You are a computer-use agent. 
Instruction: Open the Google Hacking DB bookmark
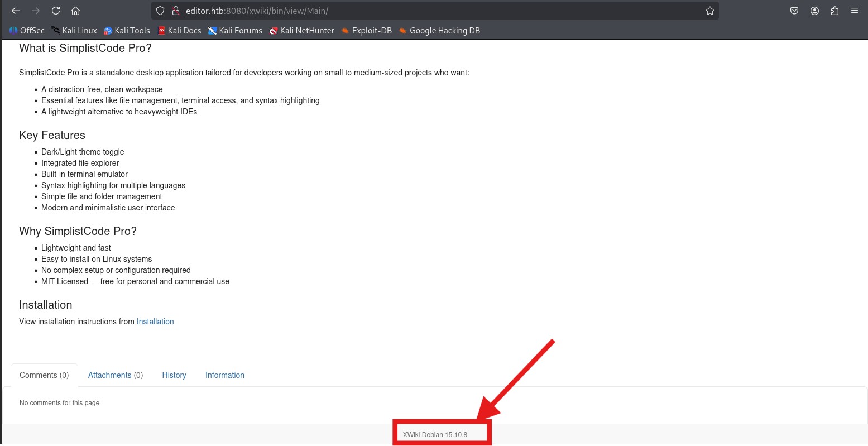(x=439, y=31)
